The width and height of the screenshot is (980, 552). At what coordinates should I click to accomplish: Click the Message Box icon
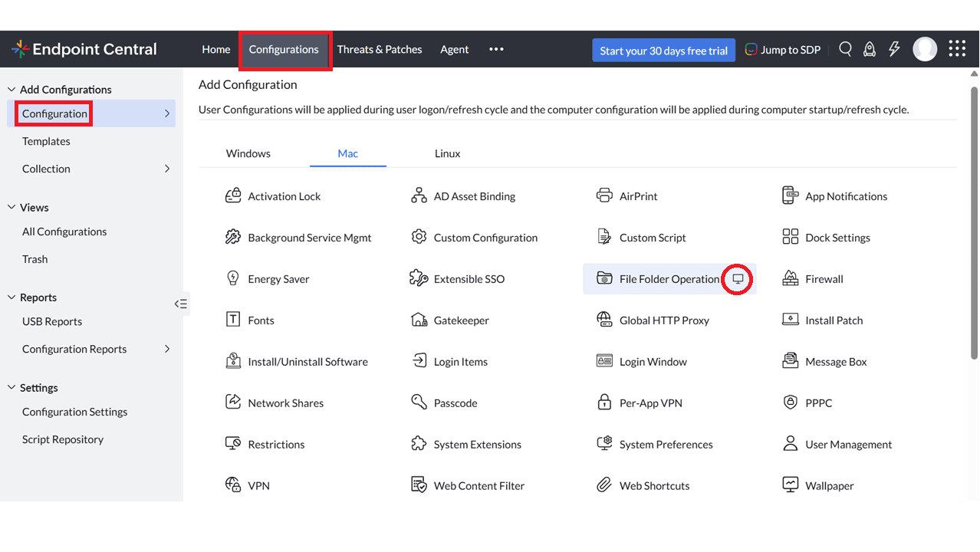coord(790,360)
